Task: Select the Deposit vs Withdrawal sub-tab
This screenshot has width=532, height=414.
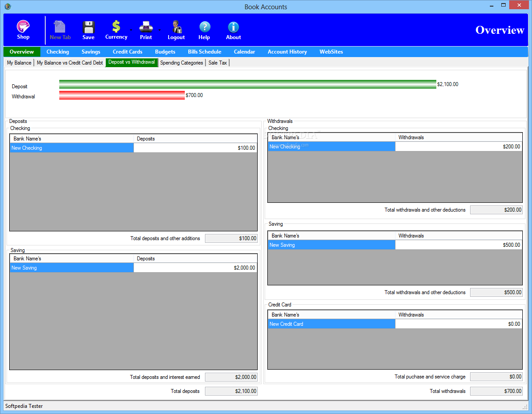Action: click(132, 62)
